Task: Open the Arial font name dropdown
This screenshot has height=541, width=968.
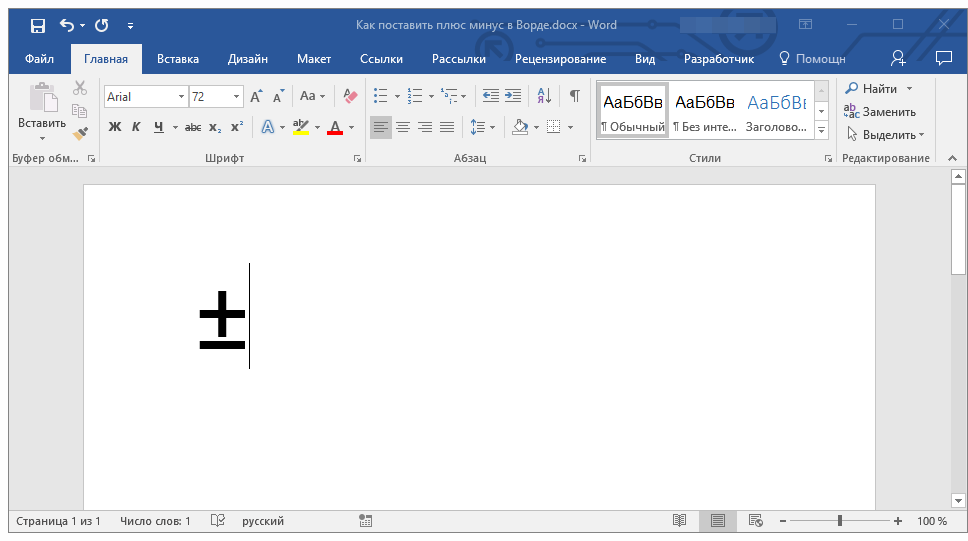Action: tap(181, 97)
